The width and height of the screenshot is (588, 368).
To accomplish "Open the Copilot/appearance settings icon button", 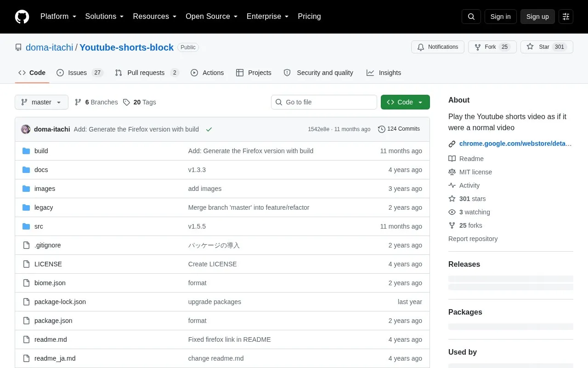I will (566, 17).
